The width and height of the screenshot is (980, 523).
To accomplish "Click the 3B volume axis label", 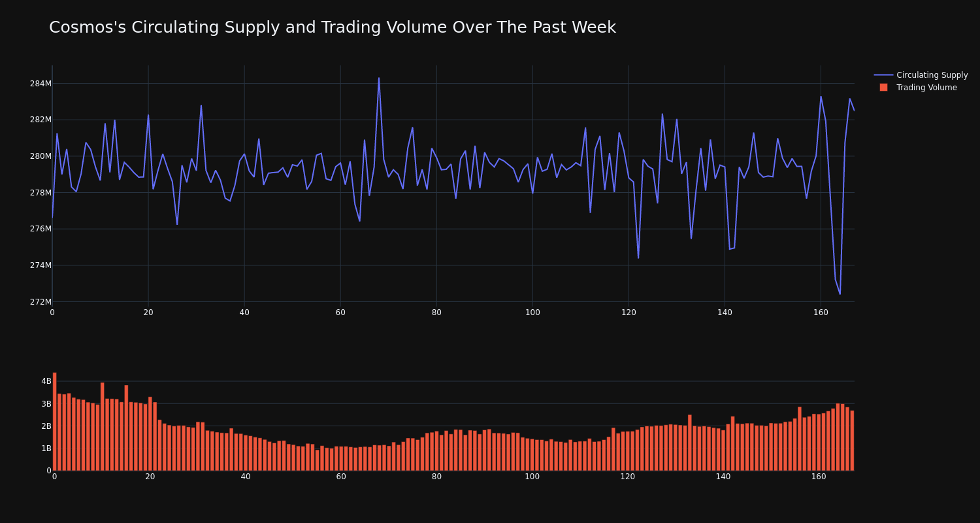I will point(46,403).
